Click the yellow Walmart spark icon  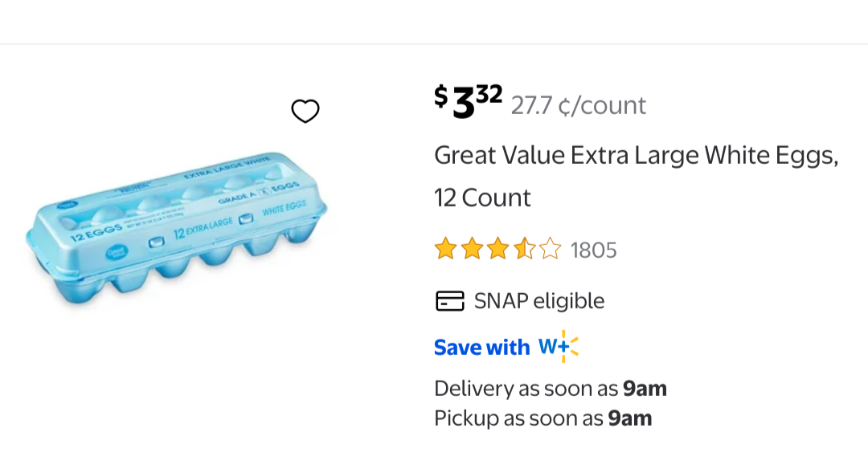(570, 346)
